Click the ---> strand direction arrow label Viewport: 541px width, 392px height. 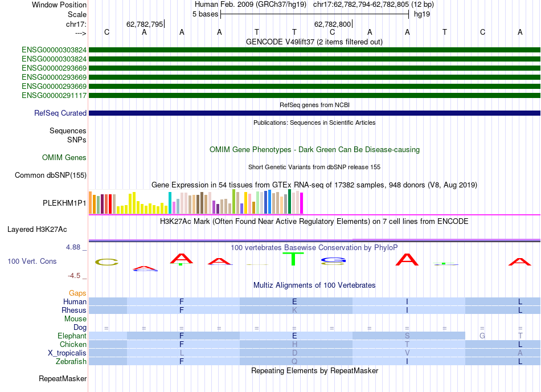click(x=81, y=33)
